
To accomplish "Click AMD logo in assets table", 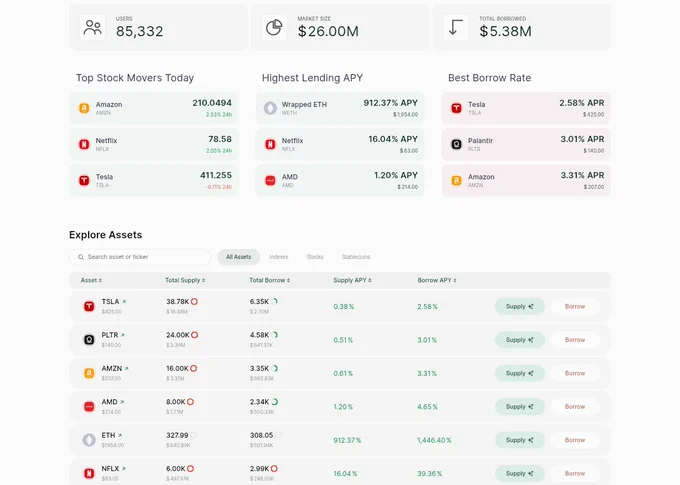I will point(89,406).
